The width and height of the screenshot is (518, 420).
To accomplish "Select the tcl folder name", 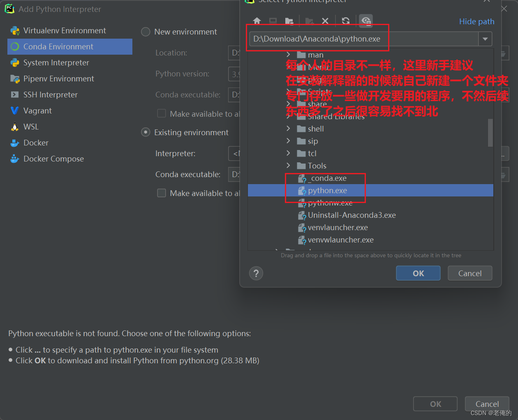I will 312,154.
